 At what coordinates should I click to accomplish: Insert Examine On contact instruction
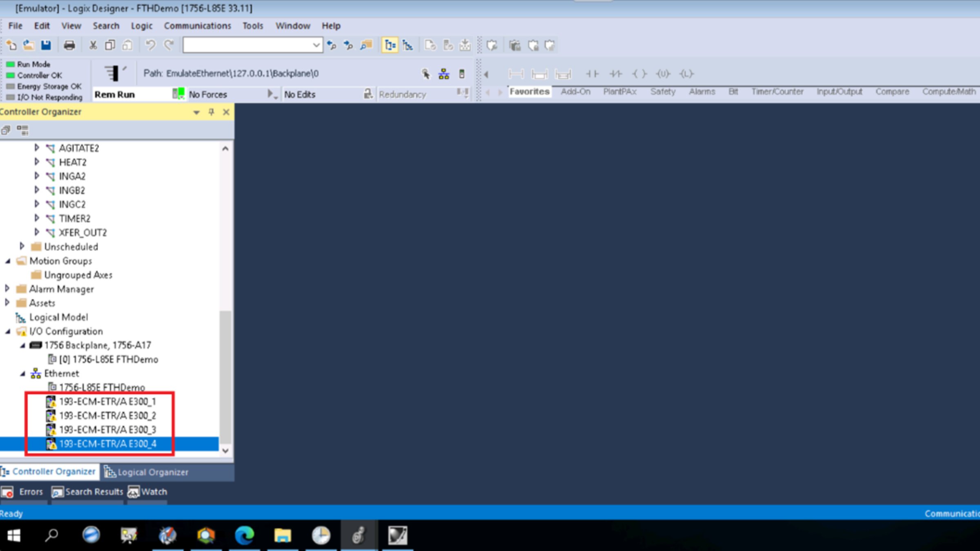[592, 74]
